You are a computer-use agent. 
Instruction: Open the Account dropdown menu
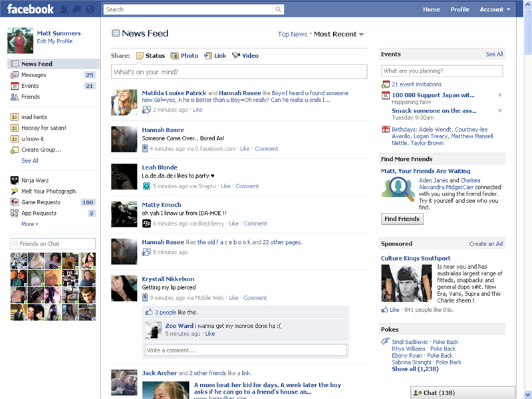pos(493,9)
